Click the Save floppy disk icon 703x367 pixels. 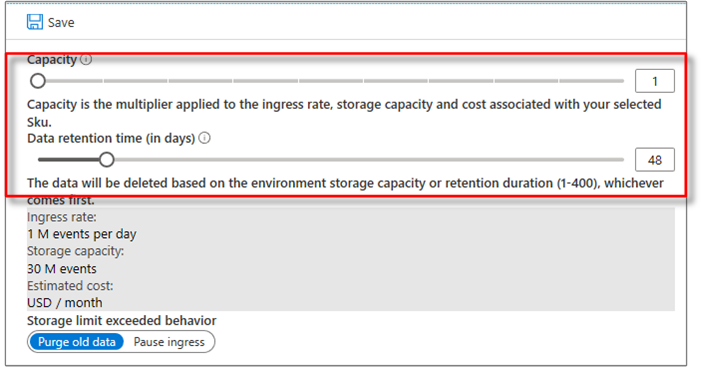35,22
